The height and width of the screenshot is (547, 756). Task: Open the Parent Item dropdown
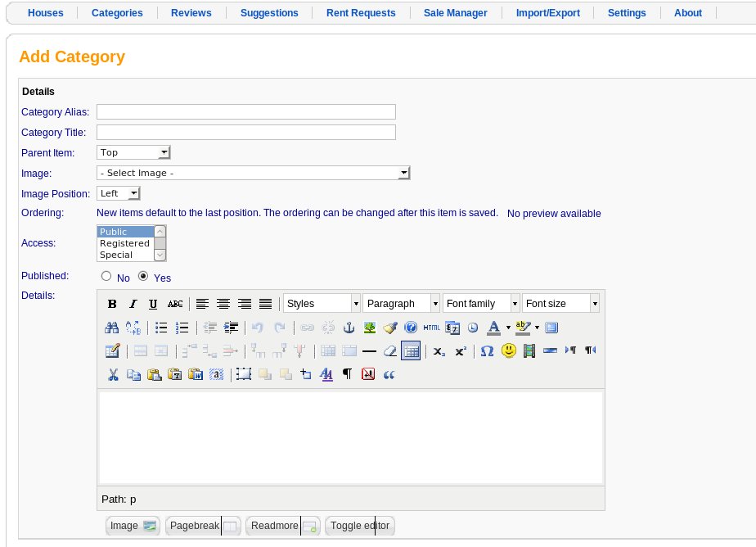[x=133, y=152]
